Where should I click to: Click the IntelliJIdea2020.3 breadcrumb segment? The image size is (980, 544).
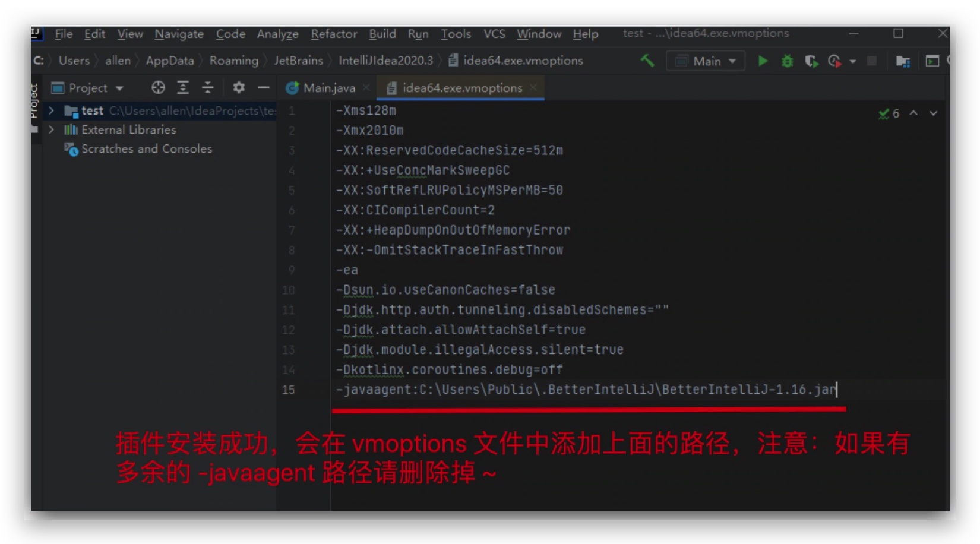click(386, 61)
